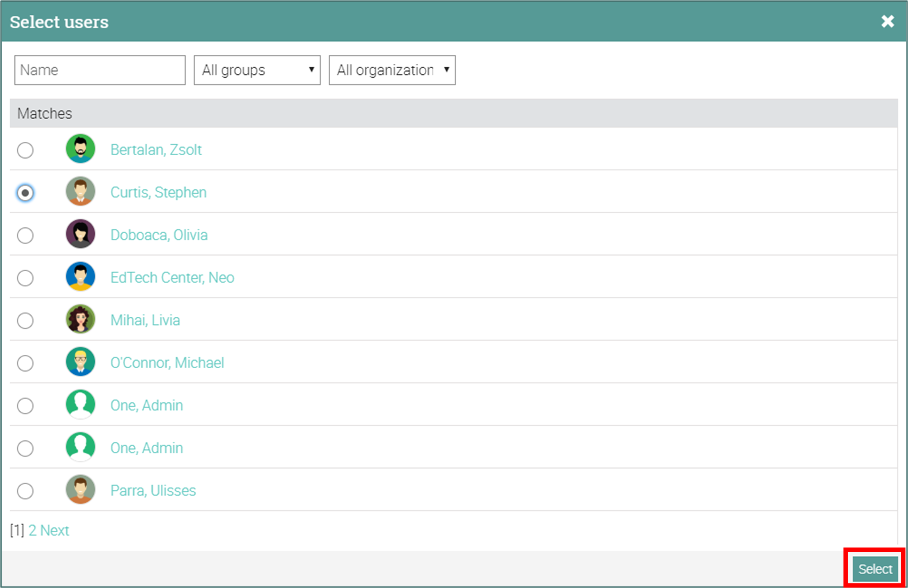Click the EdTech Center Neo avatar
This screenshot has width=908, height=588.
click(80, 277)
